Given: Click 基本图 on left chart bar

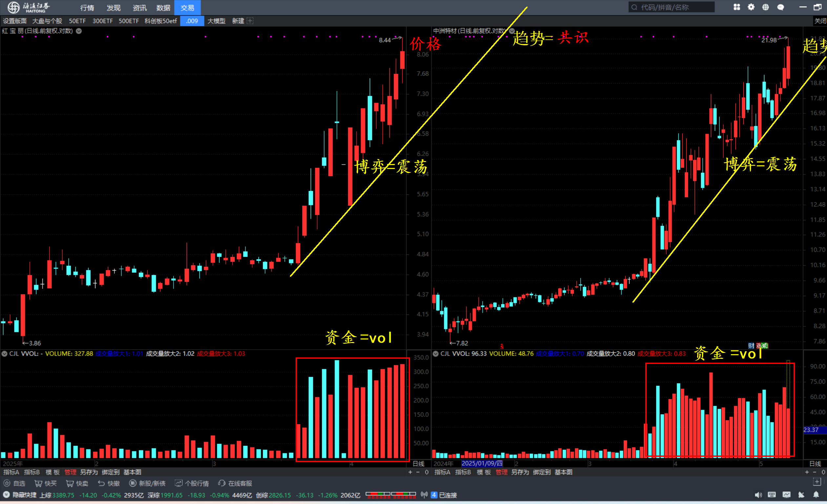Looking at the screenshot, I should (133, 472).
